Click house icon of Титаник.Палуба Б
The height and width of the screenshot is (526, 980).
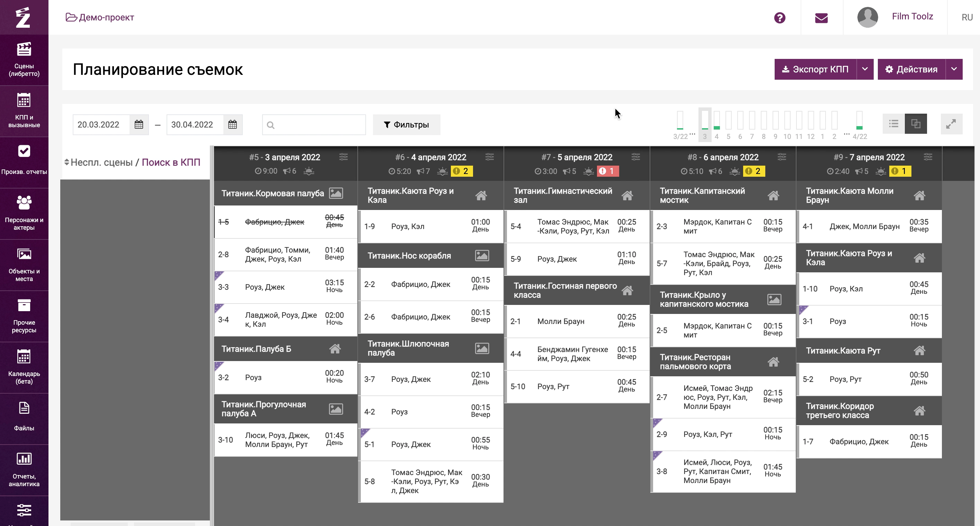click(335, 349)
